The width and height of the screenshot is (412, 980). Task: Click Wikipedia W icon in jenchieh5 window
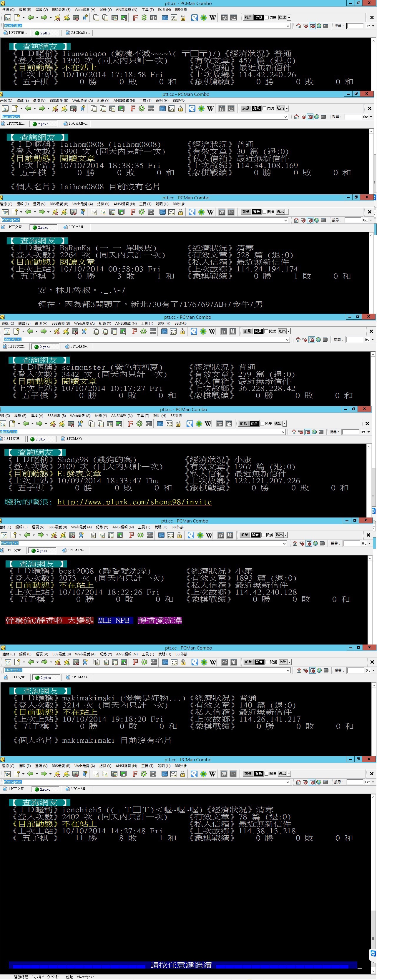[x=212, y=774]
